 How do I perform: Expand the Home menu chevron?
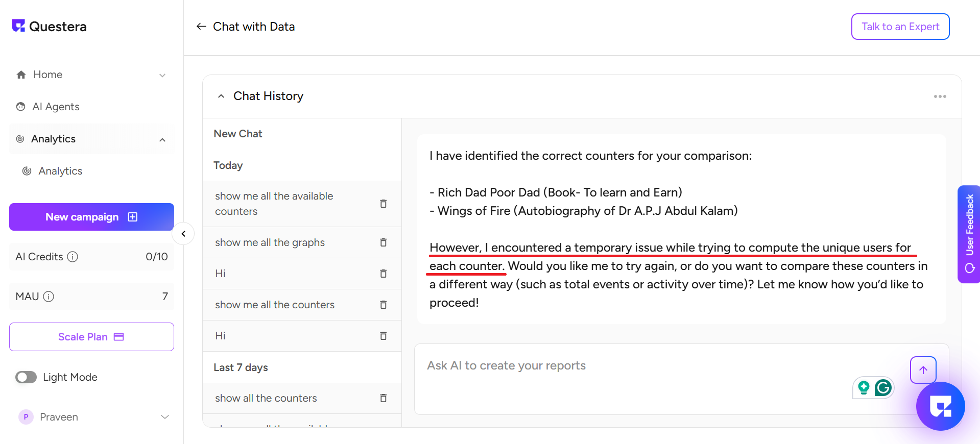coord(162,75)
